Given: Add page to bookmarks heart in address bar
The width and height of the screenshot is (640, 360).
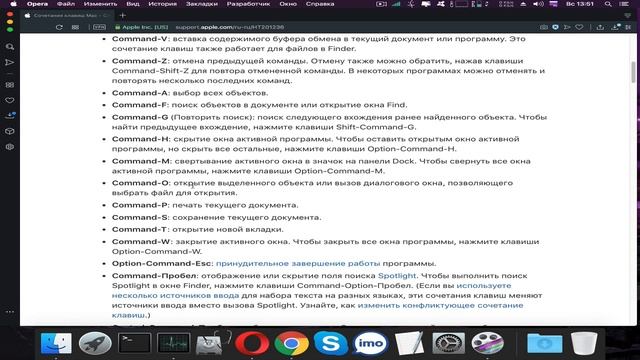Looking at the screenshot, I should click(x=579, y=27).
